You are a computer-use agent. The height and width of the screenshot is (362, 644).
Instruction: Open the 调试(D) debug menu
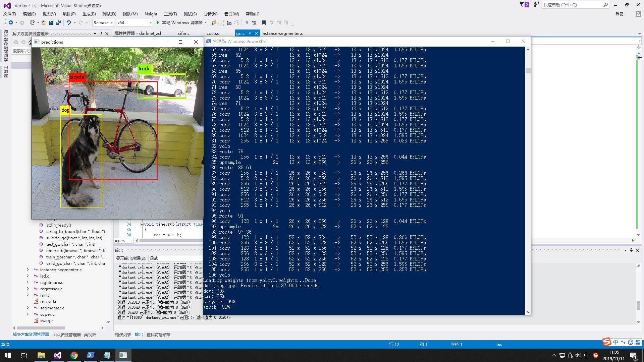click(x=109, y=14)
